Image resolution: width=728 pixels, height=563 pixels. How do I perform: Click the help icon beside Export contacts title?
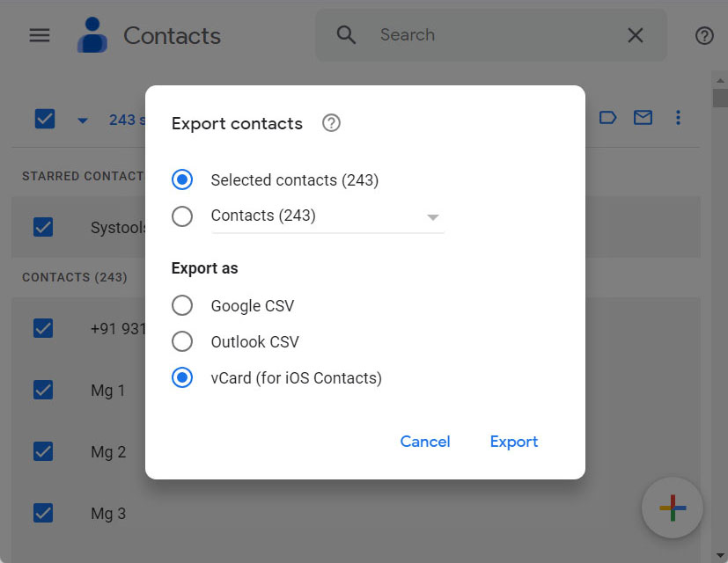click(x=331, y=123)
